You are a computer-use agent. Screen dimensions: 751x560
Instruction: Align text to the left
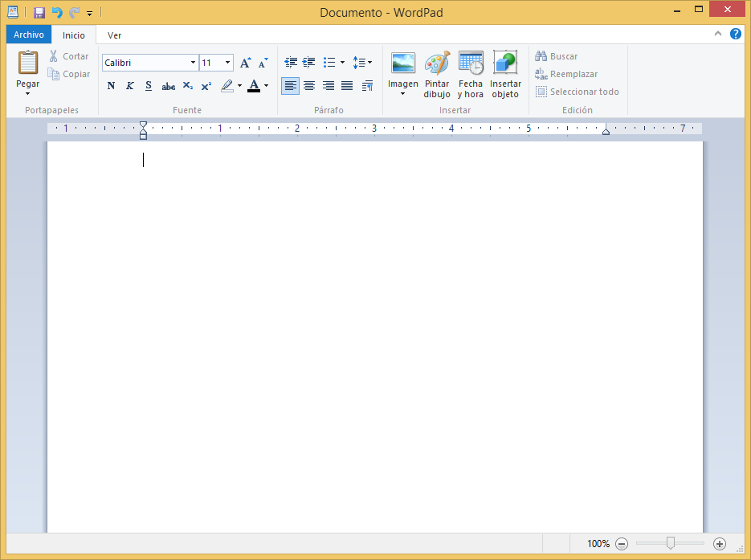pyautogui.click(x=290, y=86)
